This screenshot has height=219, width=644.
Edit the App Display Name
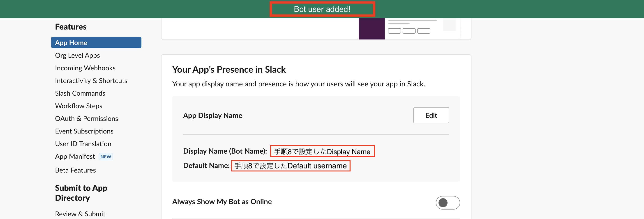pos(431,115)
